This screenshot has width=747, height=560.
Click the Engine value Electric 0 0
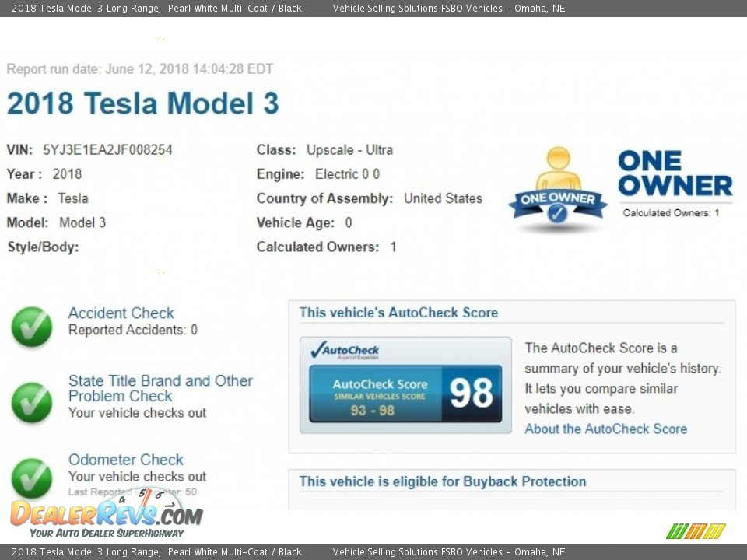point(347,174)
